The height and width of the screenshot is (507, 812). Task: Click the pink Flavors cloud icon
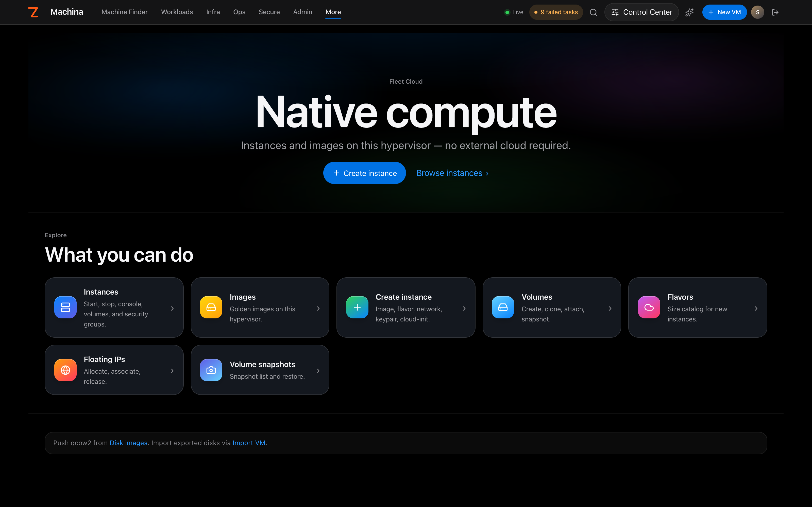(649, 307)
